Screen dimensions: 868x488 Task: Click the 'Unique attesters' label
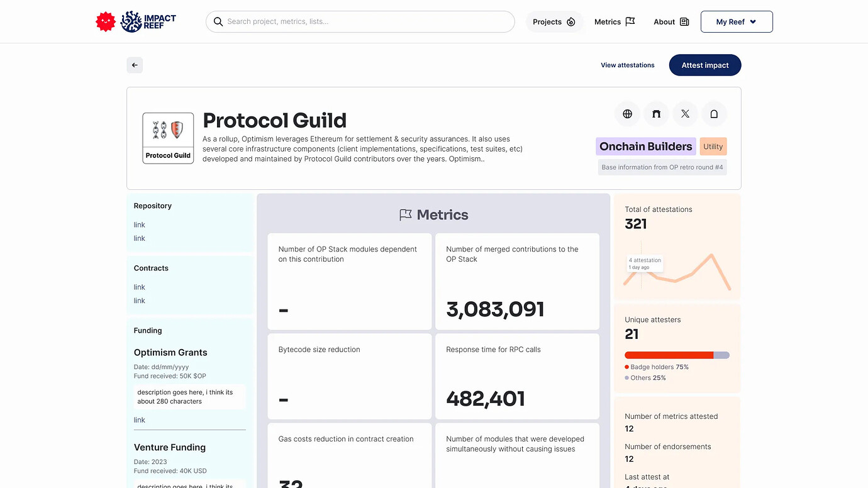[653, 319]
